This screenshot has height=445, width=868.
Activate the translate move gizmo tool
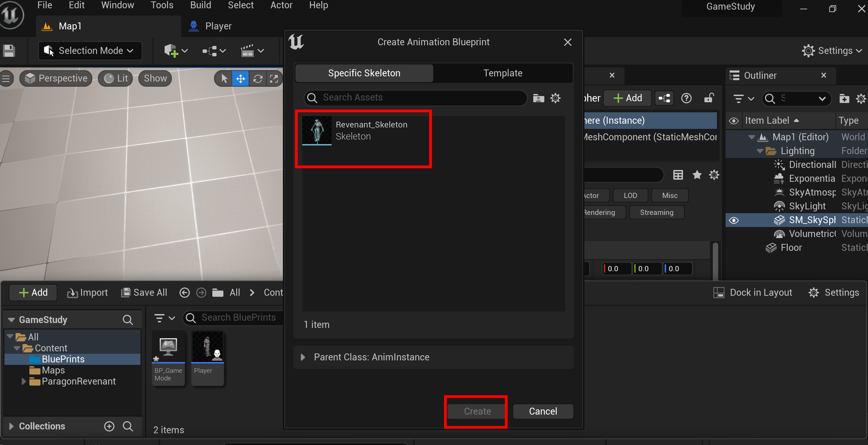pyautogui.click(x=240, y=78)
